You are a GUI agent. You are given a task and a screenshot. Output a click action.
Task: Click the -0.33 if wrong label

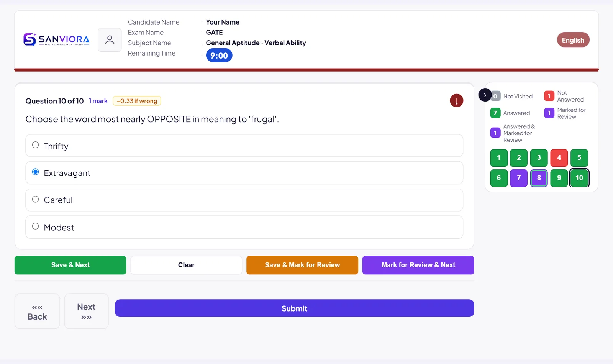click(x=137, y=101)
